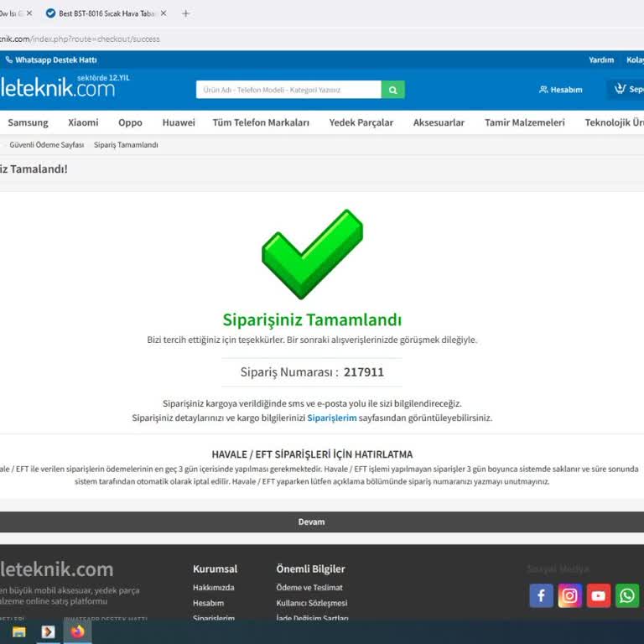Image resolution: width=644 pixels, height=644 pixels.
Task: Close the Best BST-8016 browser tab
Action: pos(164,13)
